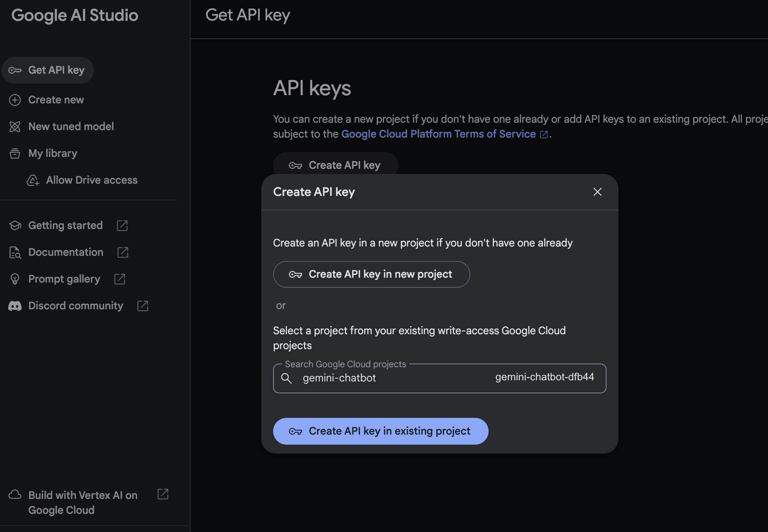This screenshot has width=768, height=532.
Task: Click the Get API key icon in sidebar
Action: [16, 70]
